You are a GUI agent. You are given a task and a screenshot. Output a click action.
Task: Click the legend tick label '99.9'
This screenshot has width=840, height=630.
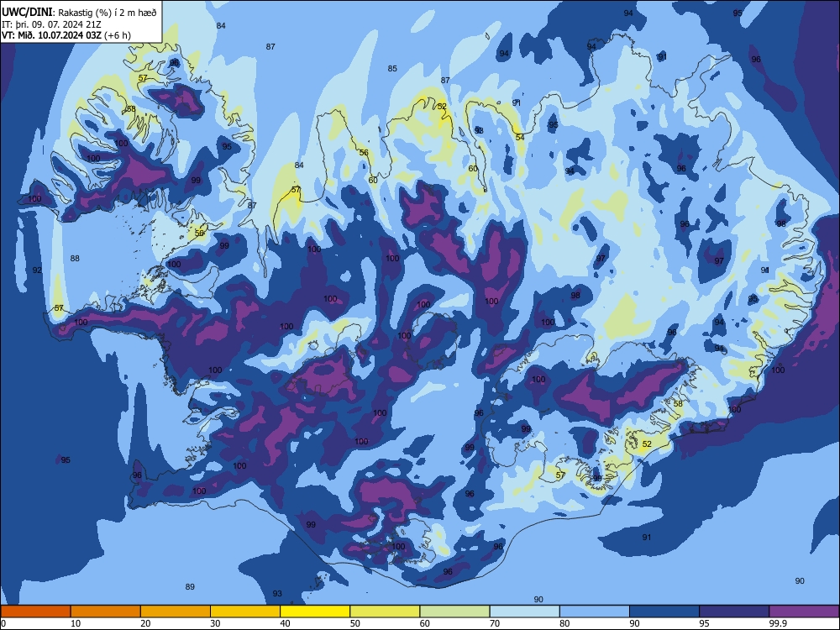(778, 623)
